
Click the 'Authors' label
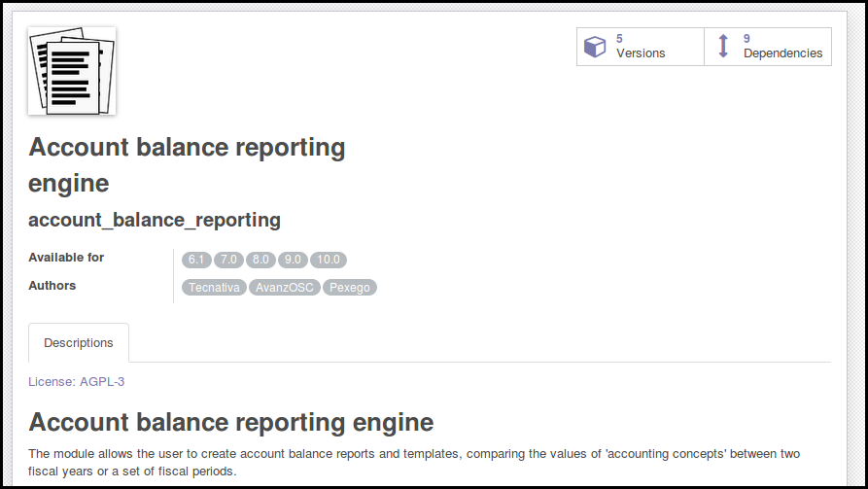(52, 286)
